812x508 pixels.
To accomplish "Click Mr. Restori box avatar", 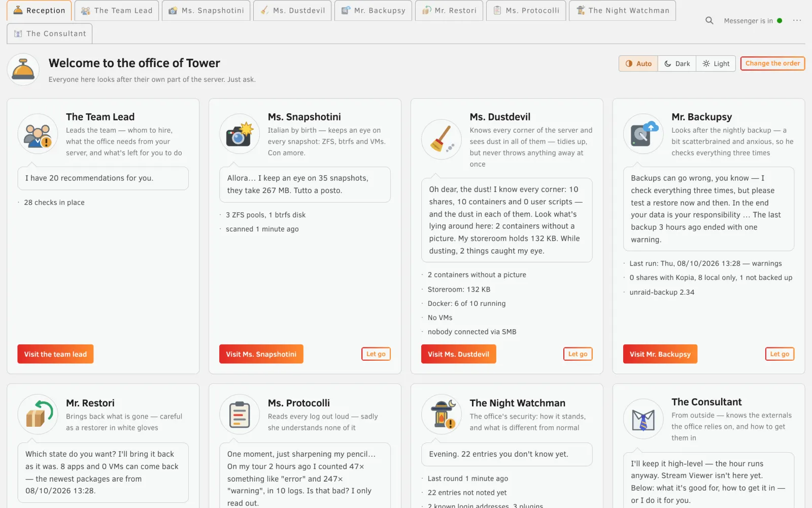I will [x=38, y=415].
